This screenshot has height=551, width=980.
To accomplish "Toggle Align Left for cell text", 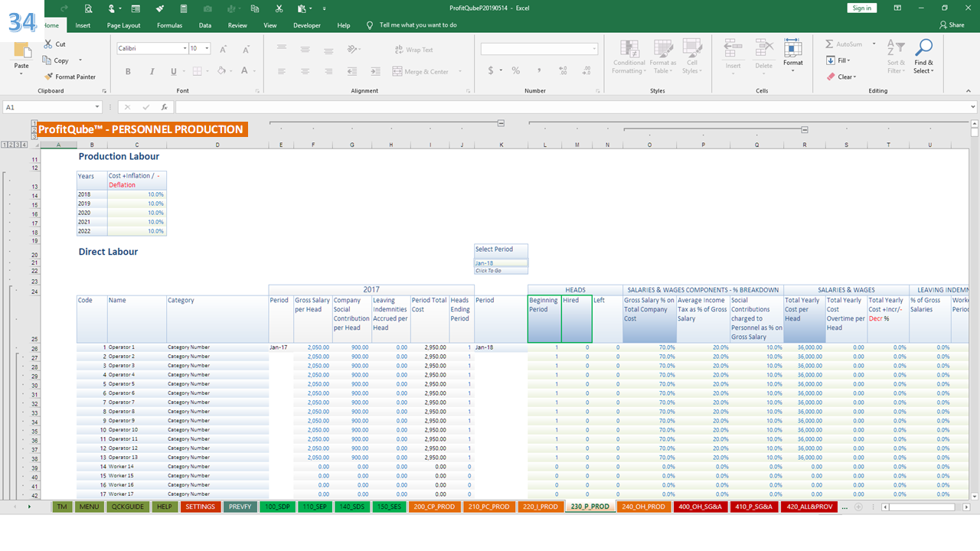I will (282, 71).
